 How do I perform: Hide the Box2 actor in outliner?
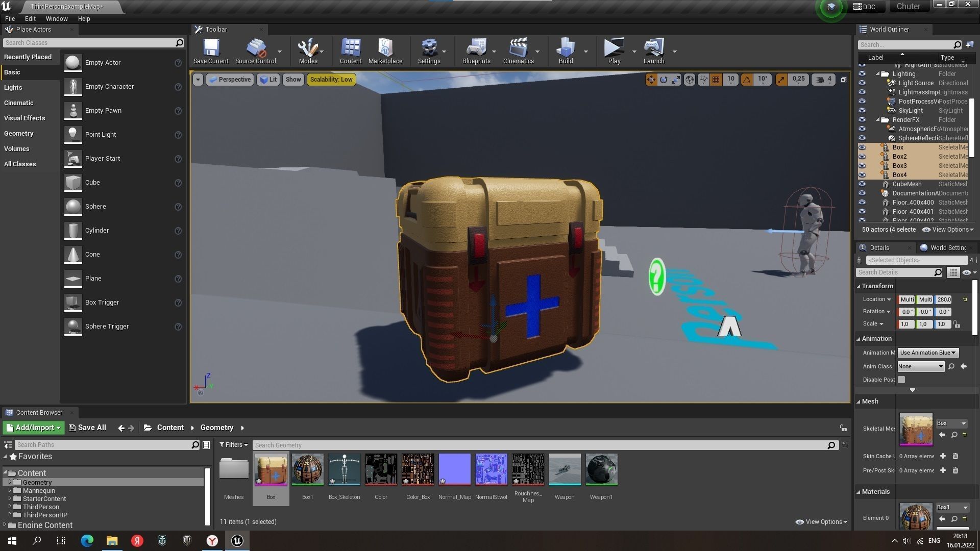(x=862, y=157)
